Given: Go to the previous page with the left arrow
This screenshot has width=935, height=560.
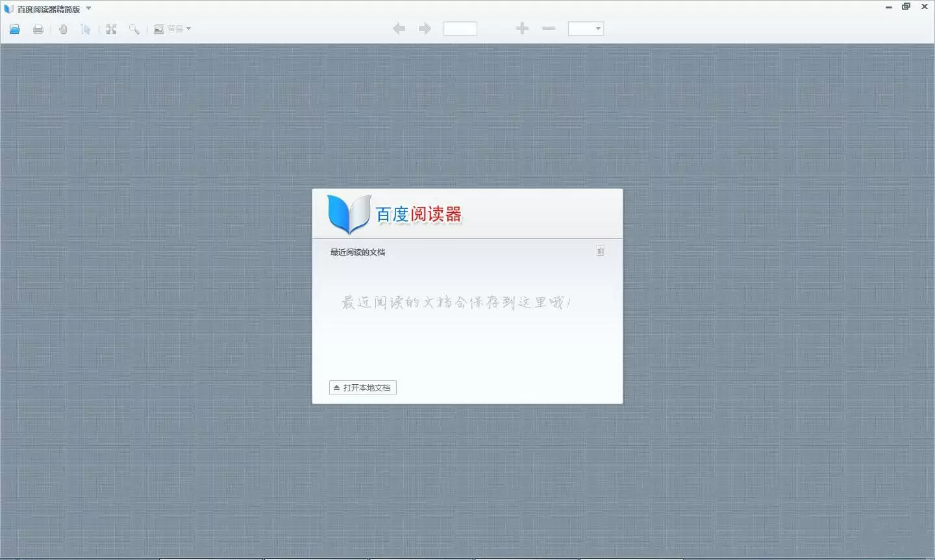Looking at the screenshot, I should pos(399,29).
